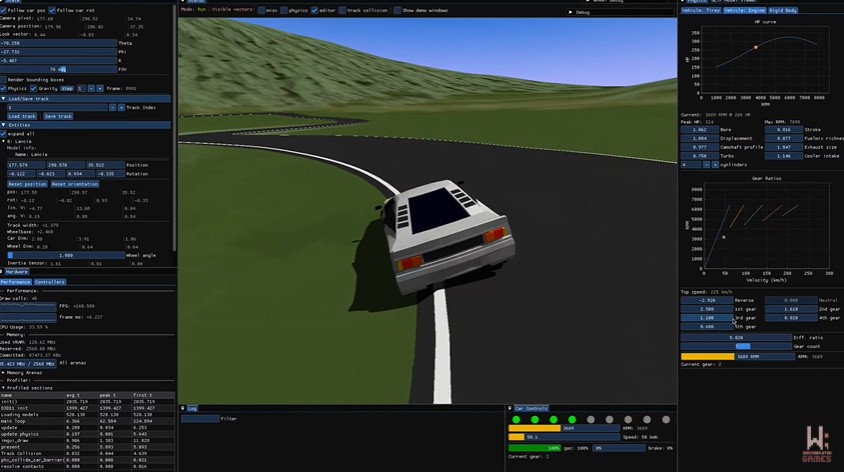Toggle the Follow car rot checkbox
Viewport: 844px width, 472px height.
pos(51,9)
